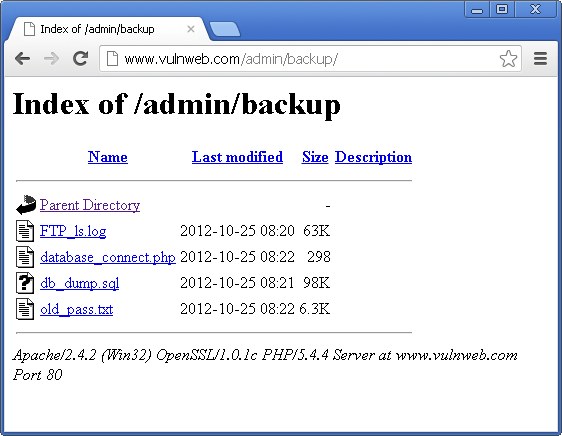This screenshot has height=436, width=562.
Task: Click the browser forward arrow
Action: tap(51, 58)
